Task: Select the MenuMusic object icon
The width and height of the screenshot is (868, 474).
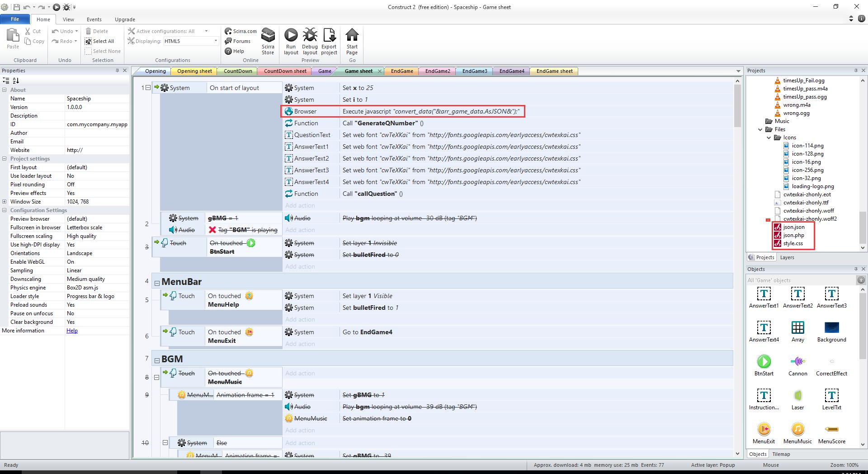Action: click(x=798, y=429)
